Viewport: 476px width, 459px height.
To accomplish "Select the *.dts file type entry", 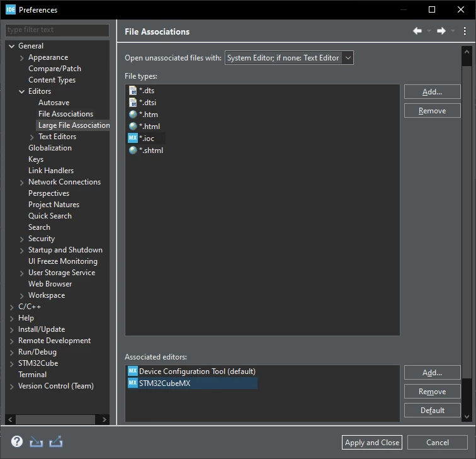I will coord(146,91).
